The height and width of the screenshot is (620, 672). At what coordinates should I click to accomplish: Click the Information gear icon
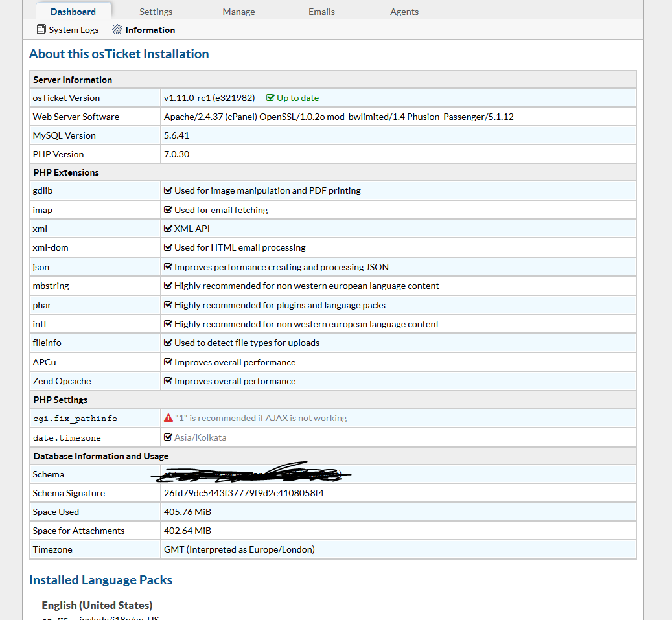click(x=117, y=29)
